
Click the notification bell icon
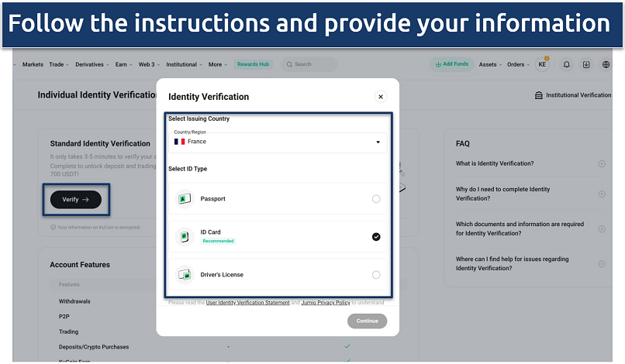[x=566, y=64]
